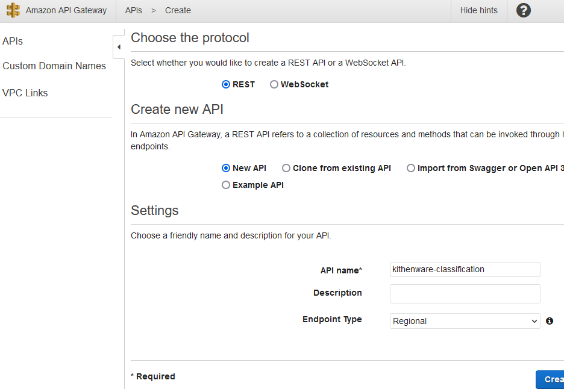564x392 pixels.
Task: Click the 'Endpoint Type' label
Action: (x=332, y=319)
